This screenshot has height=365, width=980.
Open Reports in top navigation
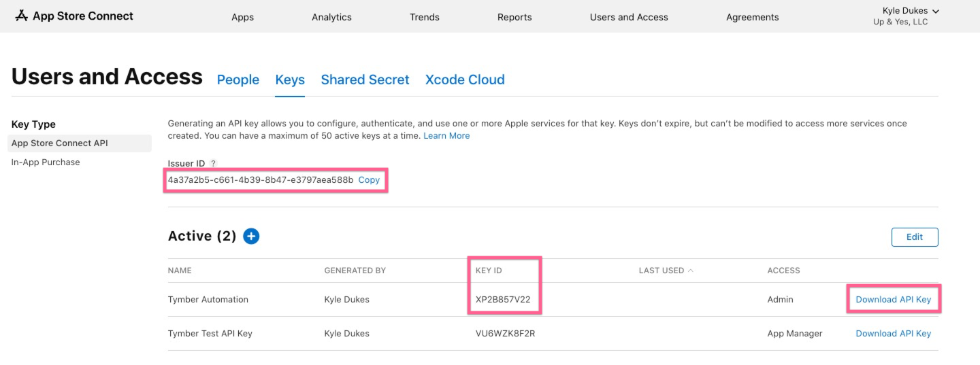[514, 17]
